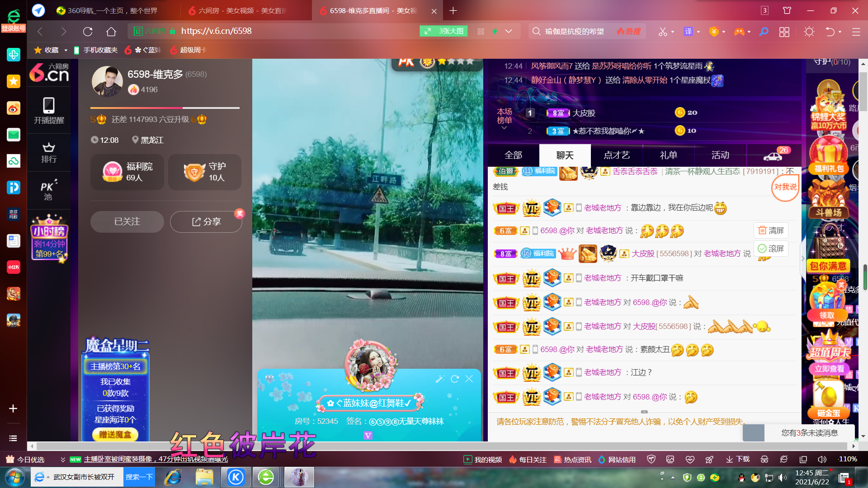Open File Explorer folder in taskbar
The image size is (868, 488).
pos(204,477)
